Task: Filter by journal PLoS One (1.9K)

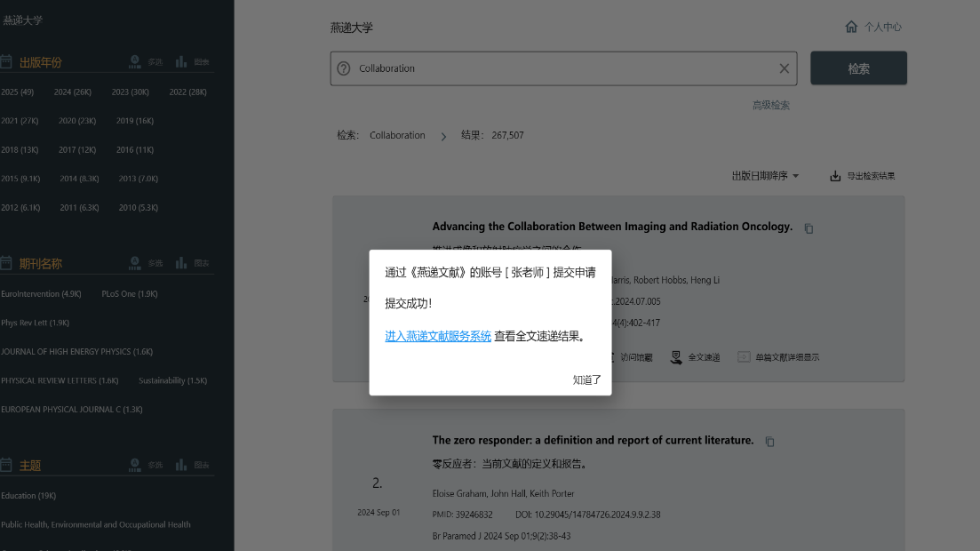Action: pyautogui.click(x=129, y=293)
